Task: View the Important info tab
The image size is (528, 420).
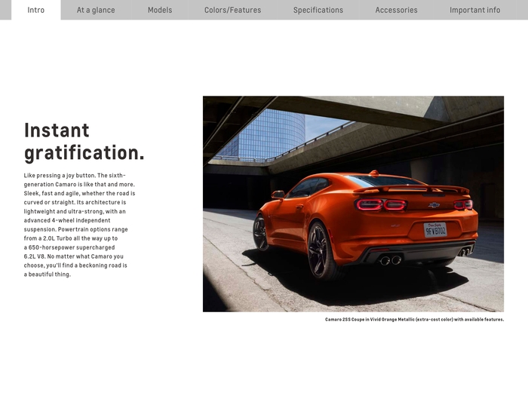Action: click(474, 10)
